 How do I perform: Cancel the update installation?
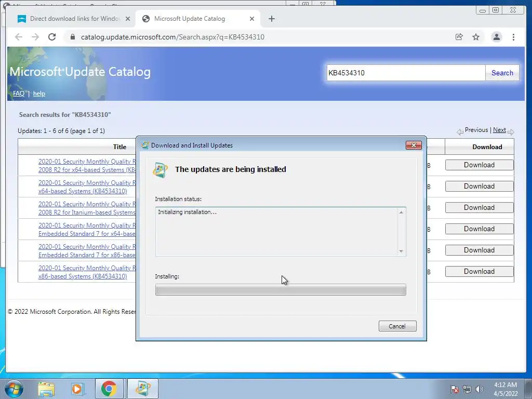(x=397, y=326)
